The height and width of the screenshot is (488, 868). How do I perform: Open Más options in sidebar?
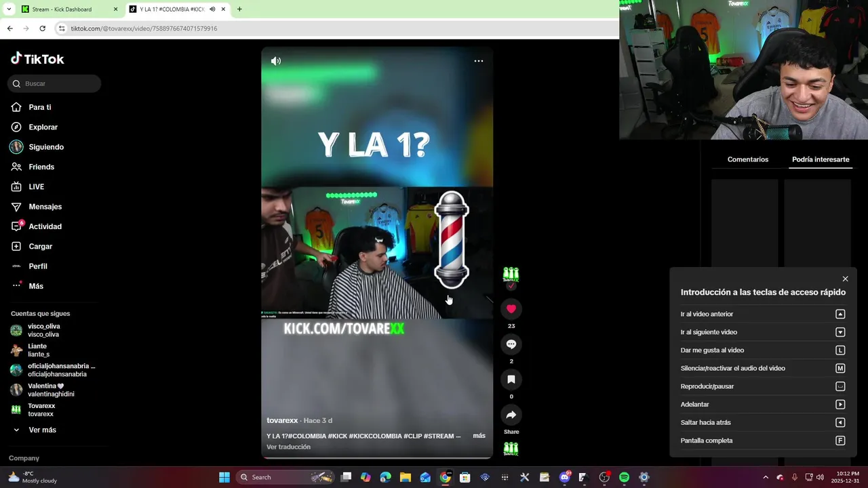[36, 286]
